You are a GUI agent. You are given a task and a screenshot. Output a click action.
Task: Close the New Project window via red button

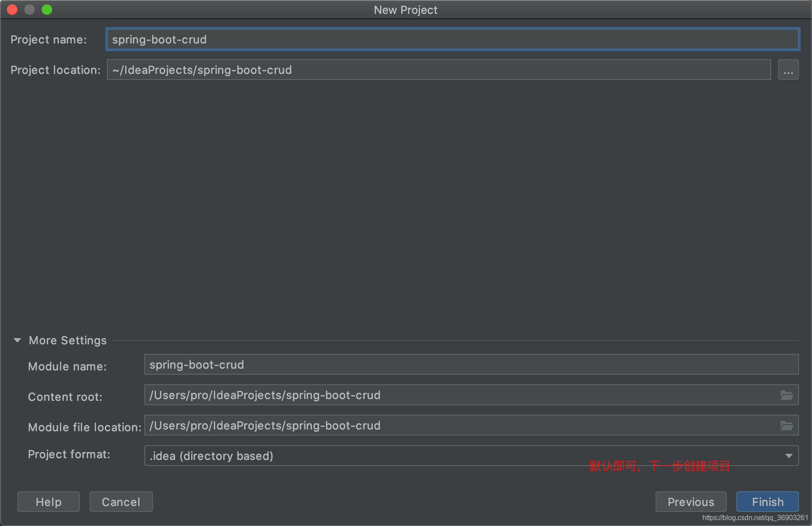pyautogui.click(x=12, y=10)
